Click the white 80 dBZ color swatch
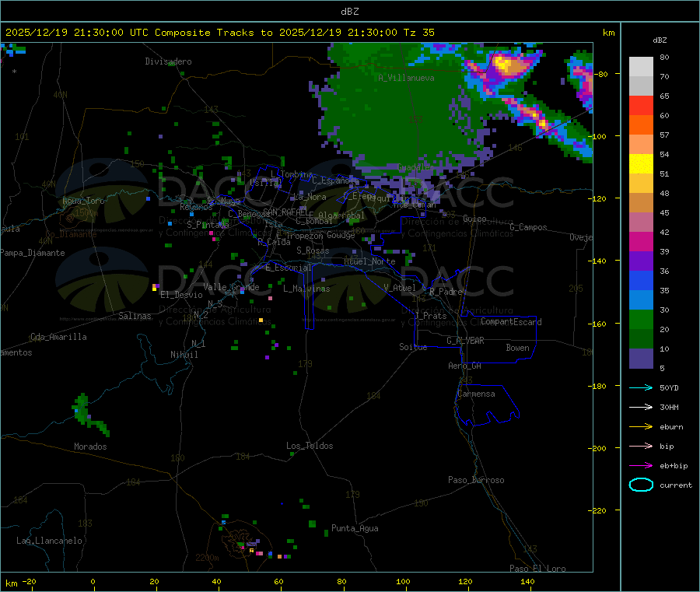The image size is (700, 592). 641,67
